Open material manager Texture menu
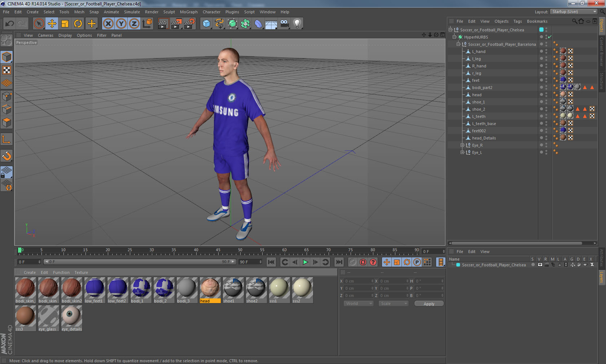The image size is (606, 364). pyautogui.click(x=81, y=272)
